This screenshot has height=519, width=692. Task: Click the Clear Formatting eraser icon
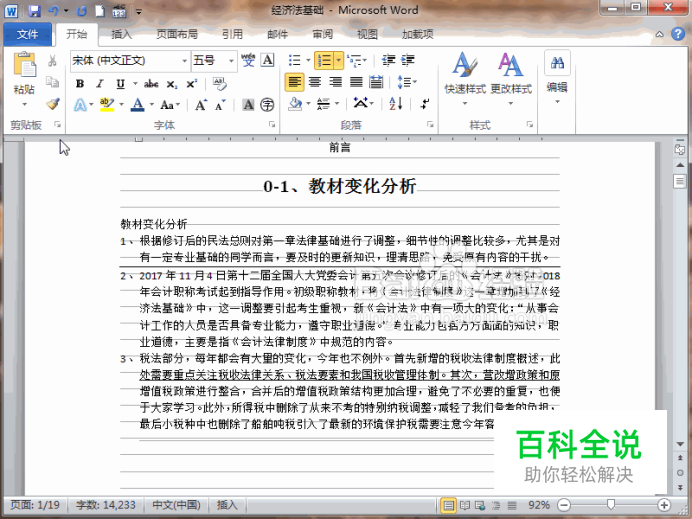219,83
